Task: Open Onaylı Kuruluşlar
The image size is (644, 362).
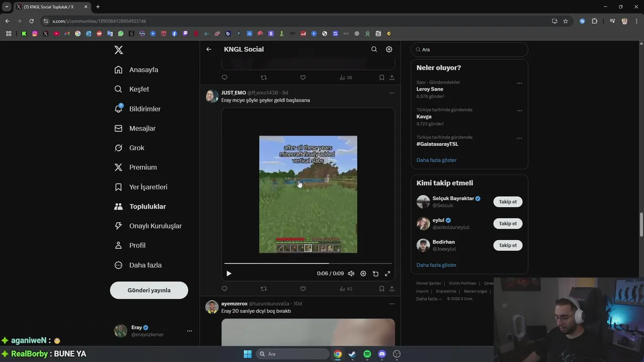Action: coord(148,226)
